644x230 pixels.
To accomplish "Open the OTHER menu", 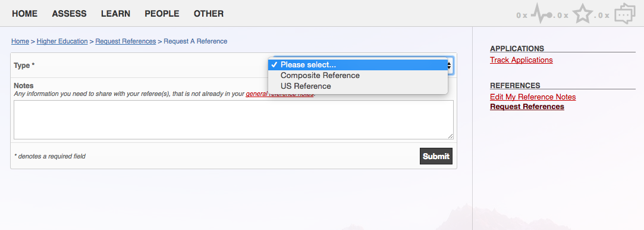I will click(209, 14).
